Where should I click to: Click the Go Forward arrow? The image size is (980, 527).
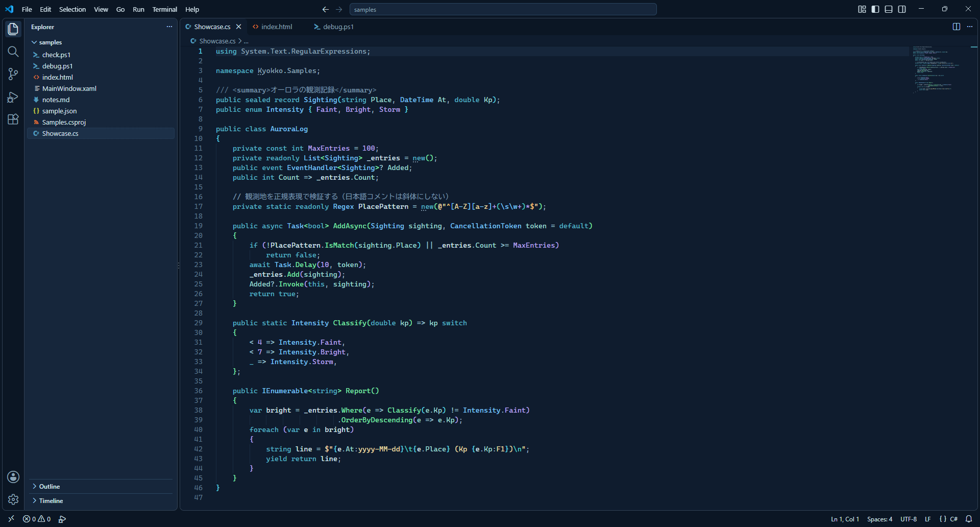[x=339, y=9]
